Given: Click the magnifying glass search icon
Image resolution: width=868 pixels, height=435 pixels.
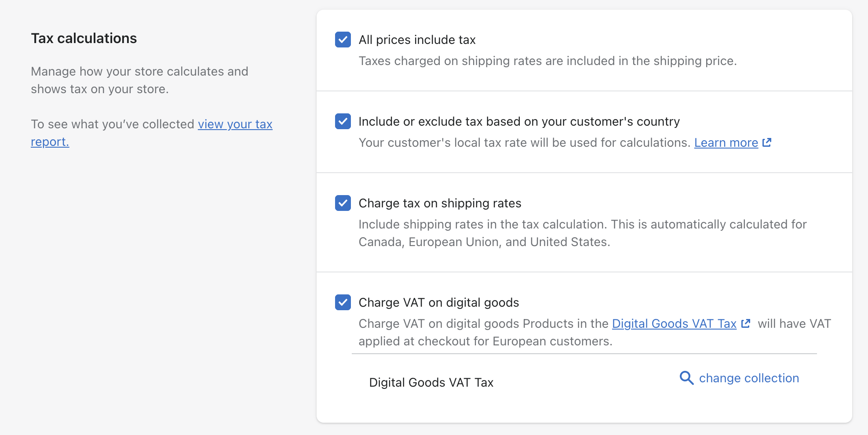Looking at the screenshot, I should (686, 378).
